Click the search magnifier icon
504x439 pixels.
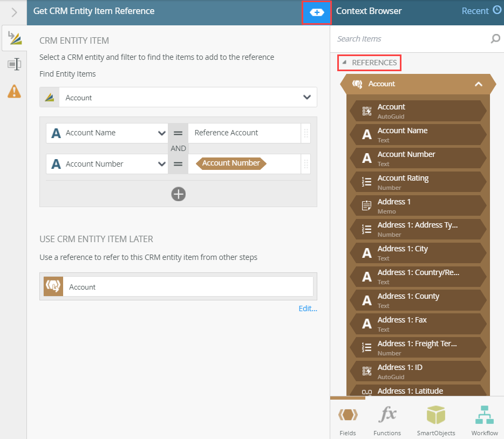495,39
